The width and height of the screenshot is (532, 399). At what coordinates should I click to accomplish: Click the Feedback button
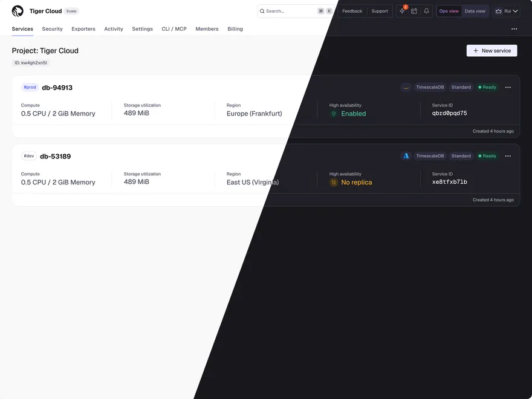tap(352, 11)
